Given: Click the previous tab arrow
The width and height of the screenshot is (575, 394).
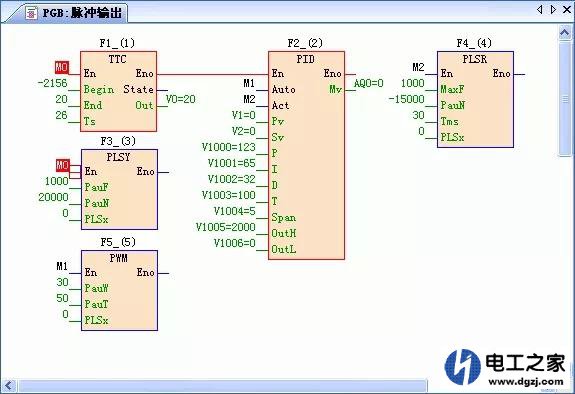Looking at the screenshot, I should tap(539, 10).
